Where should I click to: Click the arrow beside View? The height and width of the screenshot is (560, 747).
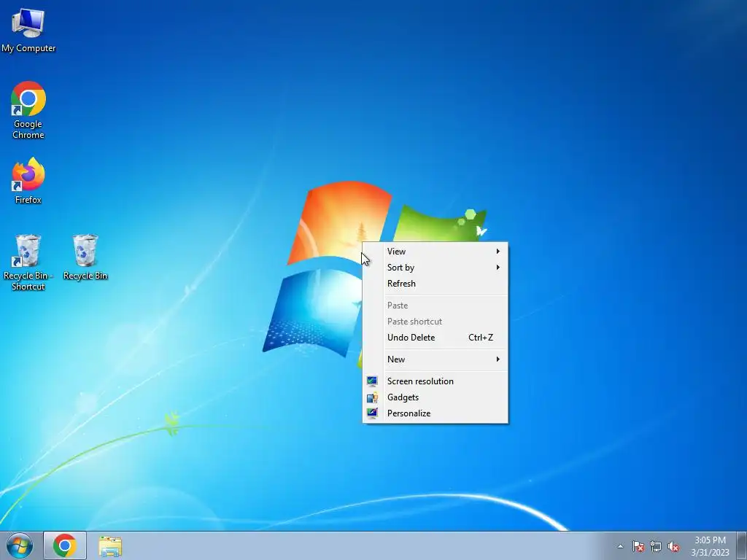coord(498,252)
